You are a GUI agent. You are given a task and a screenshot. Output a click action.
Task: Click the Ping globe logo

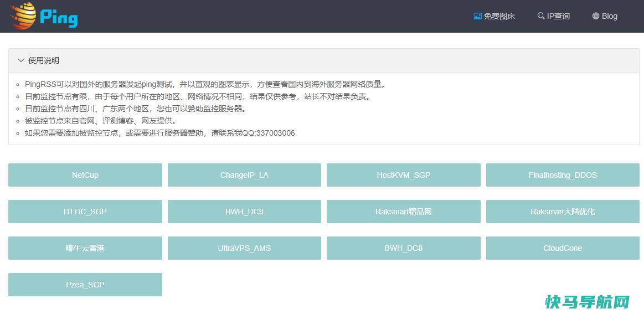[x=44, y=16]
